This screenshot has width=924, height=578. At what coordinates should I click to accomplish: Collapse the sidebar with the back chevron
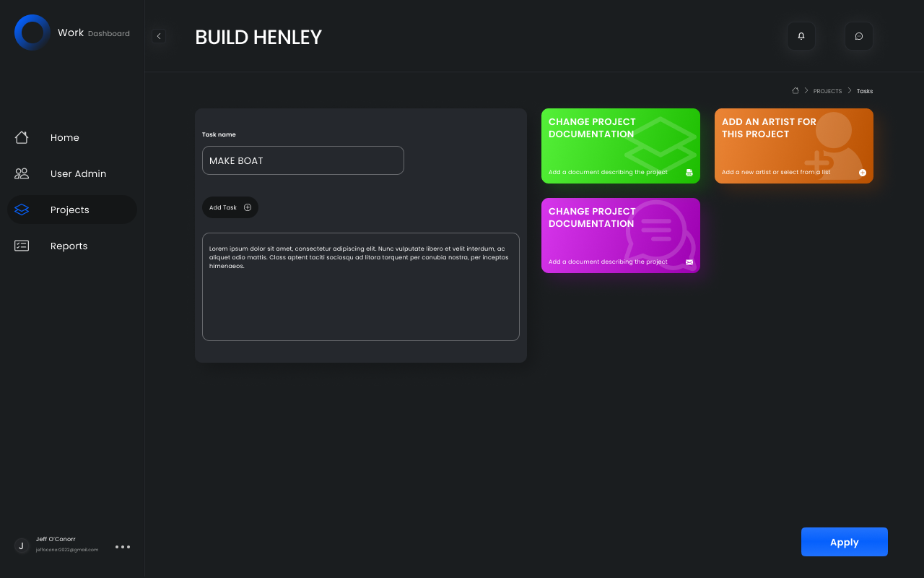159,36
